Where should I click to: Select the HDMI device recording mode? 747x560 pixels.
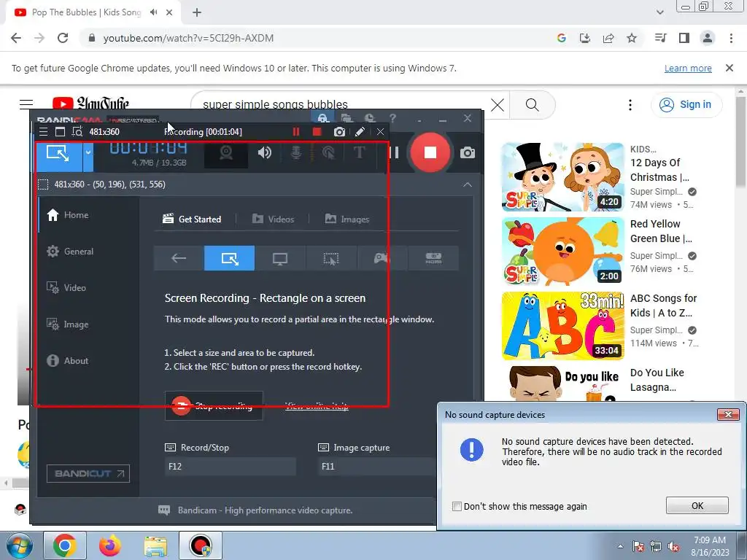coord(433,258)
